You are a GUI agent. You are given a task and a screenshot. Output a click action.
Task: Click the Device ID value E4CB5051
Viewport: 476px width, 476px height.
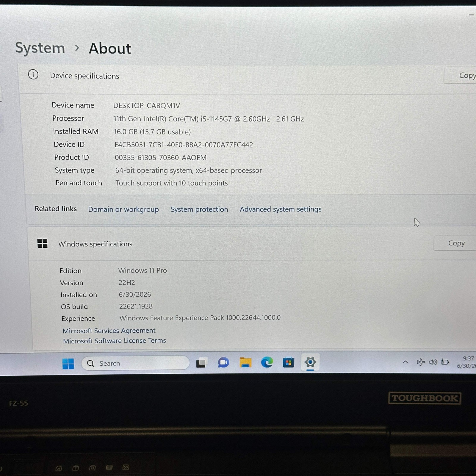pyautogui.click(x=184, y=145)
